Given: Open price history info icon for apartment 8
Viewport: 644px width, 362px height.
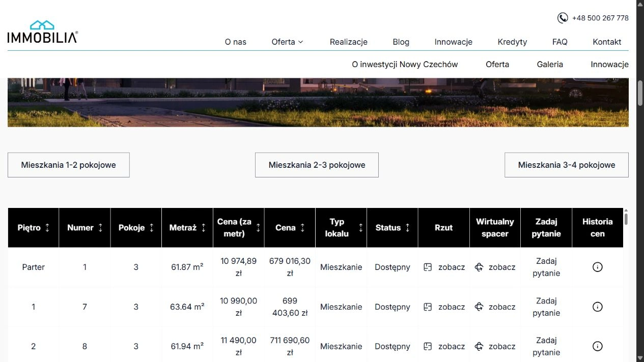Looking at the screenshot, I should [598, 346].
